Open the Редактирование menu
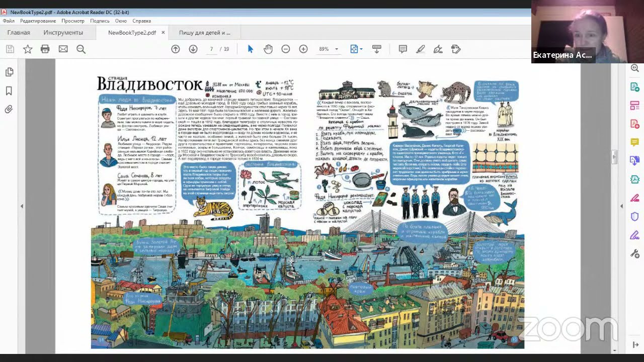The width and height of the screenshot is (644, 362). pyautogui.click(x=38, y=21)
